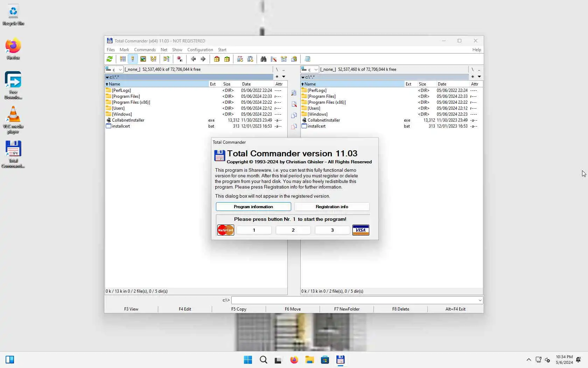
Task: Click the button labeled 2 in dialog
Action: pyautogui.click(x=293, y=230)
